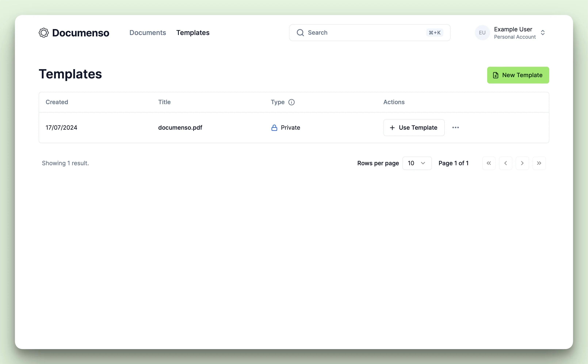The height and width of the screenshot is (364, 588).
Task: Click the Documenso wordmark text
Action: (x=81, y=33)
